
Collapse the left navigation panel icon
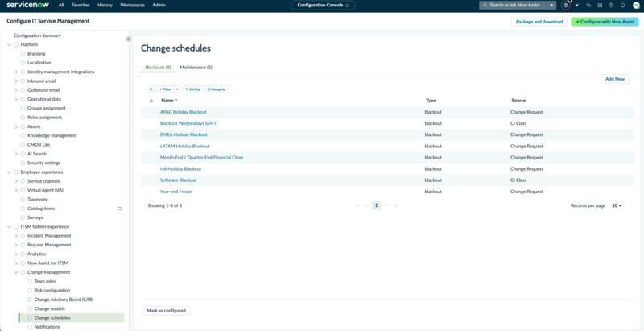coord(129,39)
